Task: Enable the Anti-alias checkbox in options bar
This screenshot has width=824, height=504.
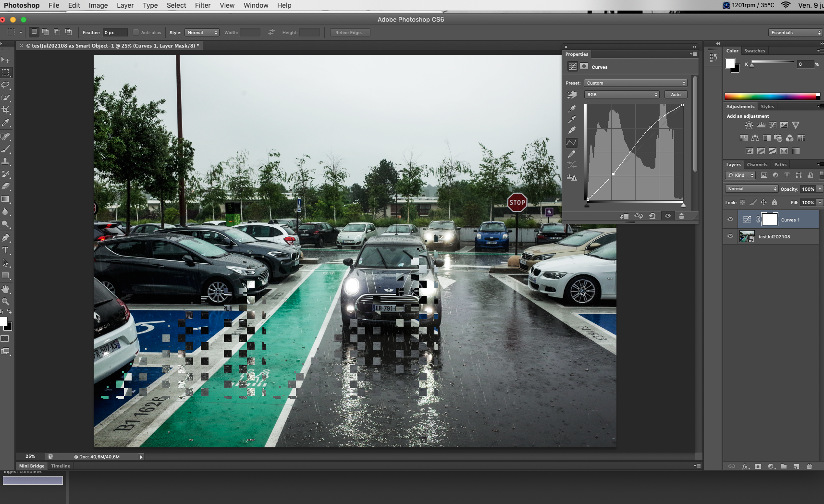Action: click(x=136, y=32)
